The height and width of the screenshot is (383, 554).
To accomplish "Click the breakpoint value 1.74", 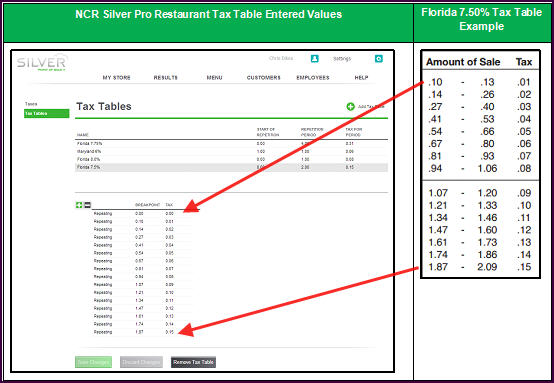I will (x=139, y=324).
